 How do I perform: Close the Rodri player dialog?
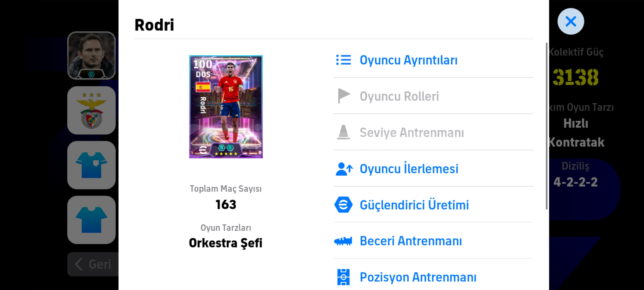(570, 21)
